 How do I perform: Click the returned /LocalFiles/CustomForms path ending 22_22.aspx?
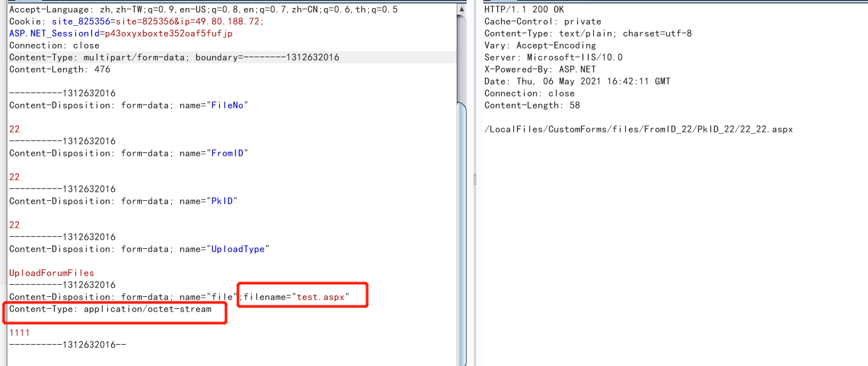(639, 129)
